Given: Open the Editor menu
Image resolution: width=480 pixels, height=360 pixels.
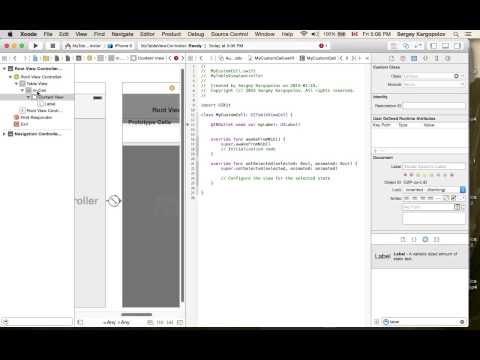Looking at the screenshot, I should (147, 34).
